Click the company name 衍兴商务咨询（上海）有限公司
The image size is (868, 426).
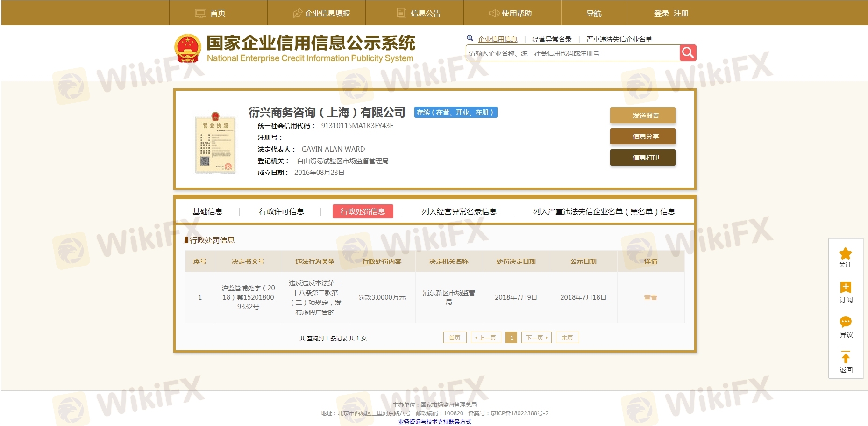pos(327,112)
